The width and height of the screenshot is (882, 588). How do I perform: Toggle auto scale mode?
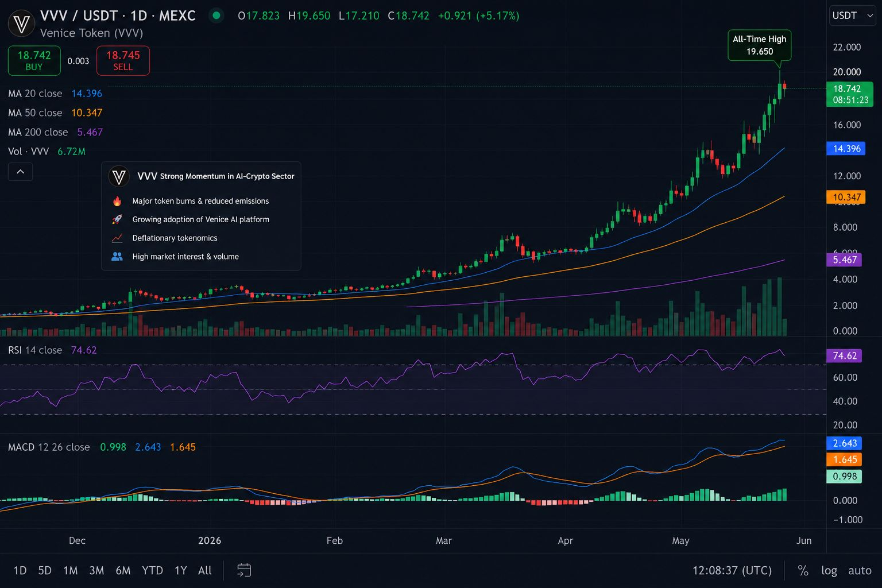[x=860, y=571]
